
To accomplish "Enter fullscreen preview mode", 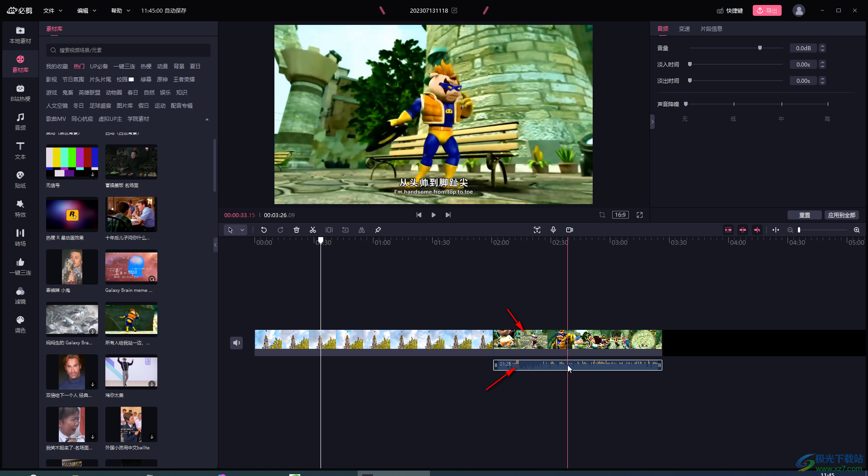I will pyautogui.click(x=640, y=215).
